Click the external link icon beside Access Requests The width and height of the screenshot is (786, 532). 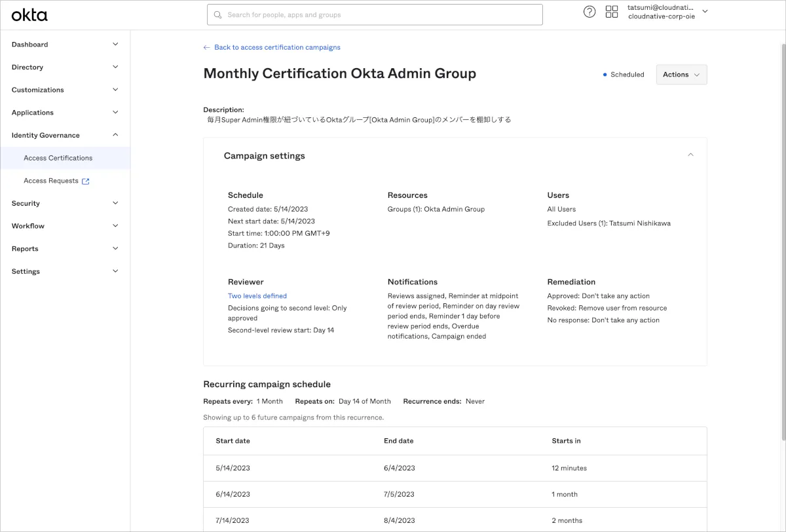(85, 181)
